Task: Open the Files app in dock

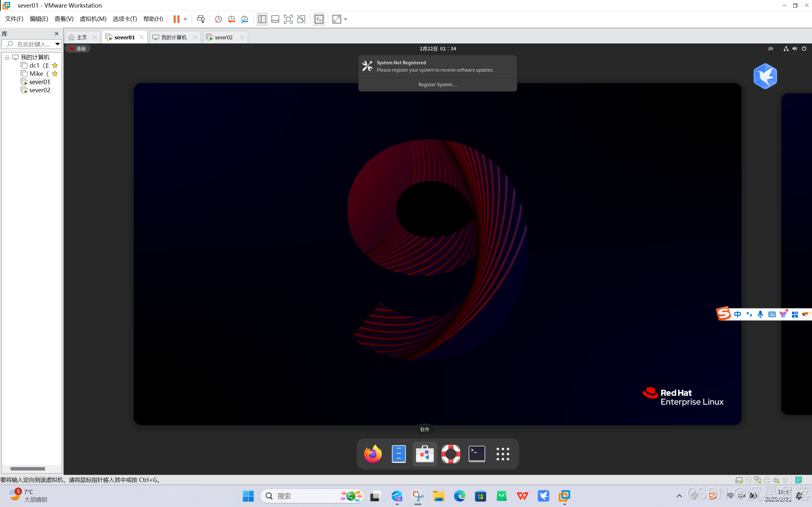Action: (399, 454)
